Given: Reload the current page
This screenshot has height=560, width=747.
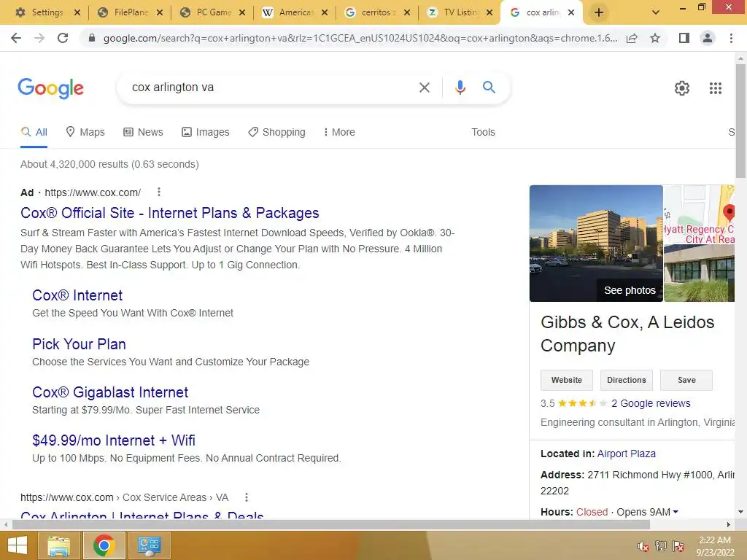Looking at the screenshot, I should click(x=63, y=38).
